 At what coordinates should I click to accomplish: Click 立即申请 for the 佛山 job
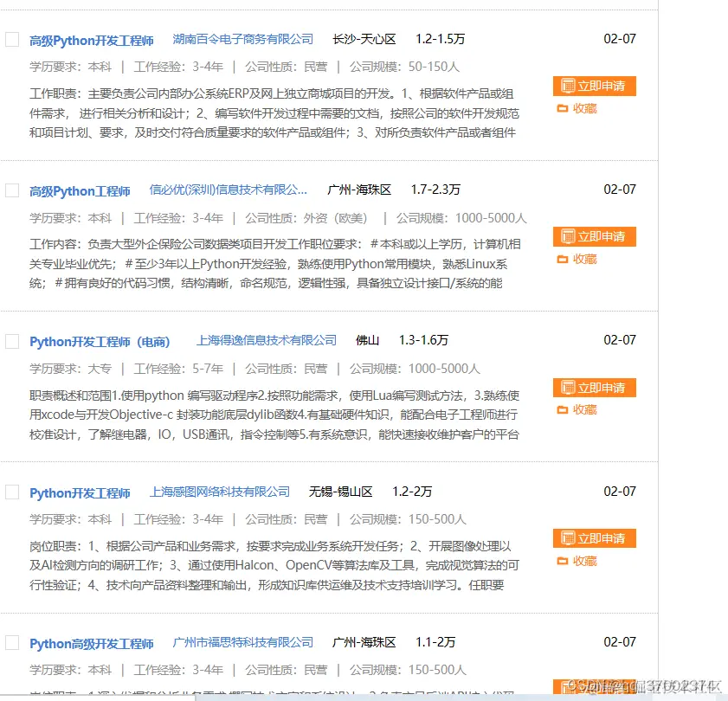click(595, 388)
